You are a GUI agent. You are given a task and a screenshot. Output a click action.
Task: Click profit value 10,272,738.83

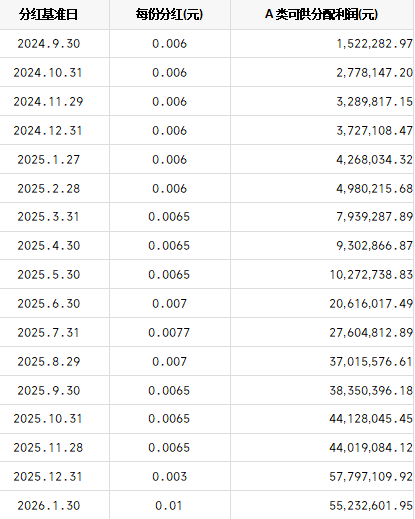(371, 275)
